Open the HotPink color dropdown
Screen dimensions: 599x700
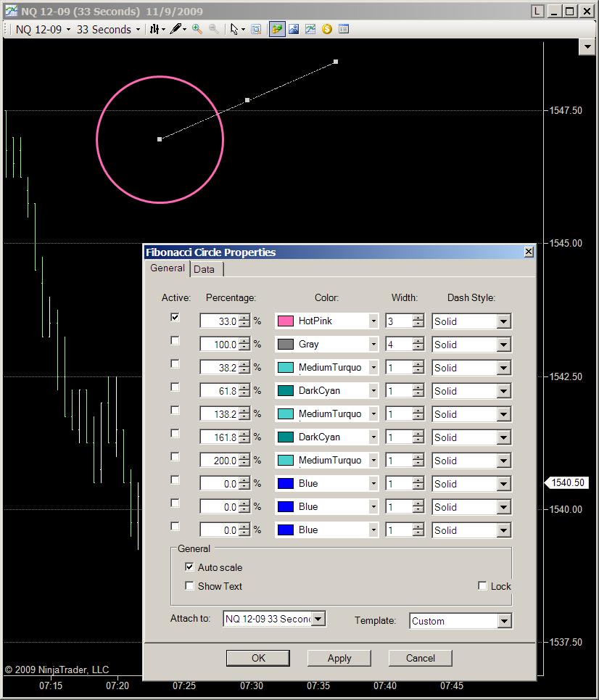pos(373,321)
